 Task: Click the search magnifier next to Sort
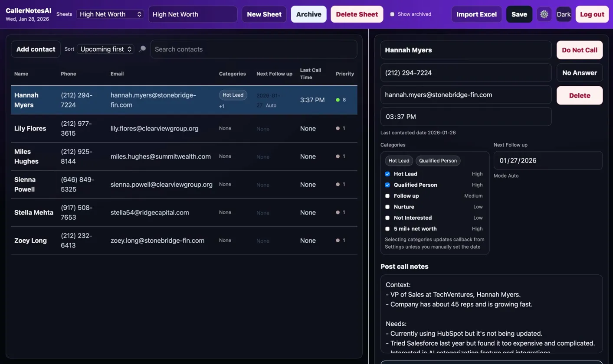tap(142, 49)
